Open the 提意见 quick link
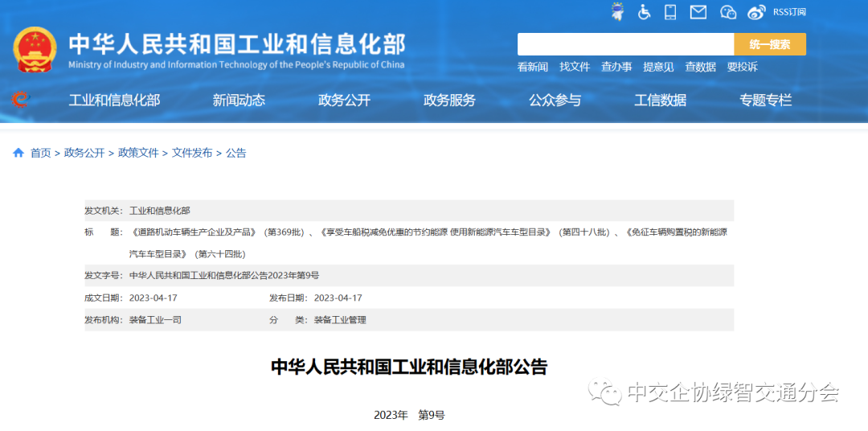Screen dimensions: 868x431 [x=658, y=67]
